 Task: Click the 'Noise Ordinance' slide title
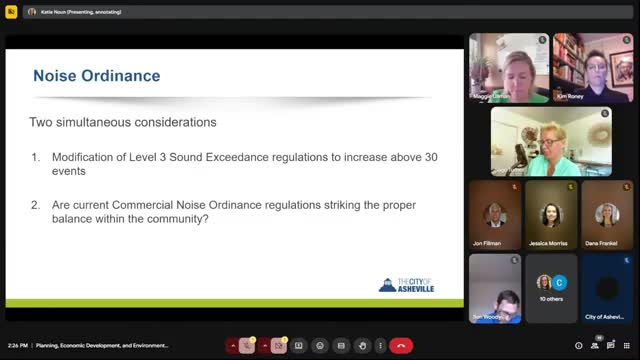(x=97, y=76)
